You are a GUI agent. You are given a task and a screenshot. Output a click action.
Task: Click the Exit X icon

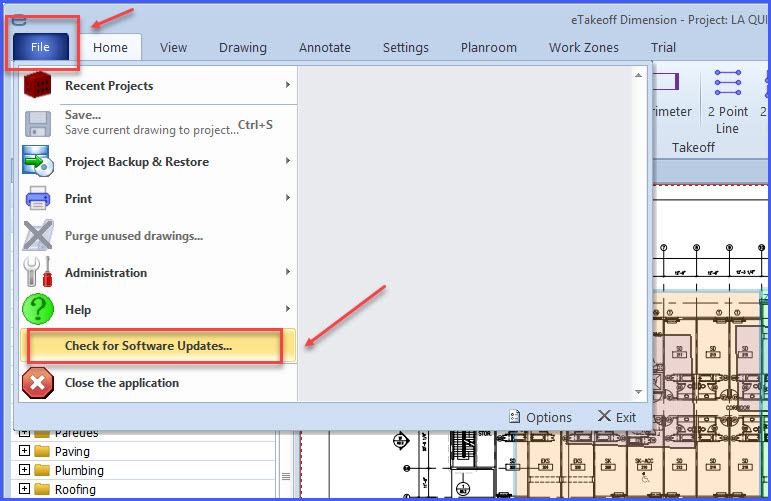pyautogui.click(x=604, y=416)
